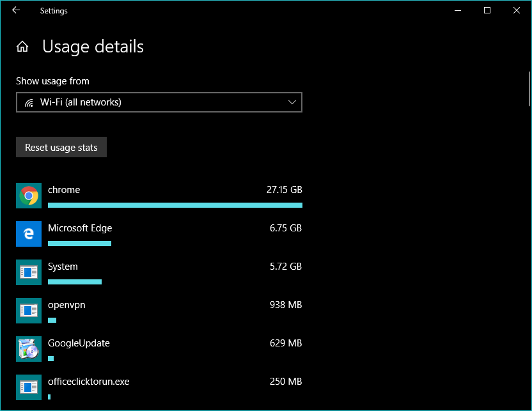Screen dimensions: 532x411
Task: Click the System usage bar
Action: [x=74, y=282]
